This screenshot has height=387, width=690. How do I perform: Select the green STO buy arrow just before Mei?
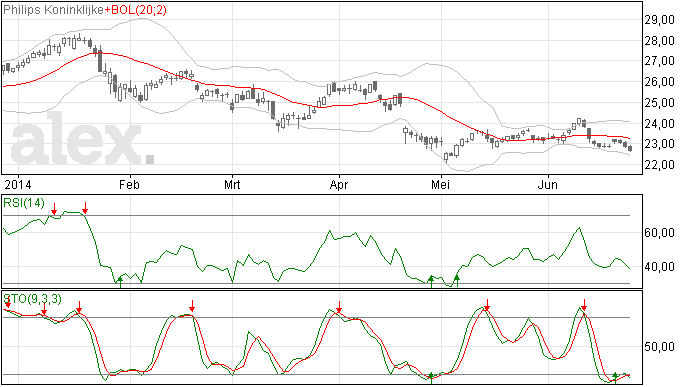431,378
